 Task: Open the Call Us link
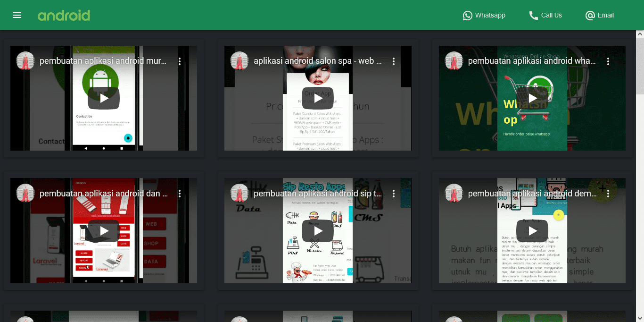click(x=545, y=15)
